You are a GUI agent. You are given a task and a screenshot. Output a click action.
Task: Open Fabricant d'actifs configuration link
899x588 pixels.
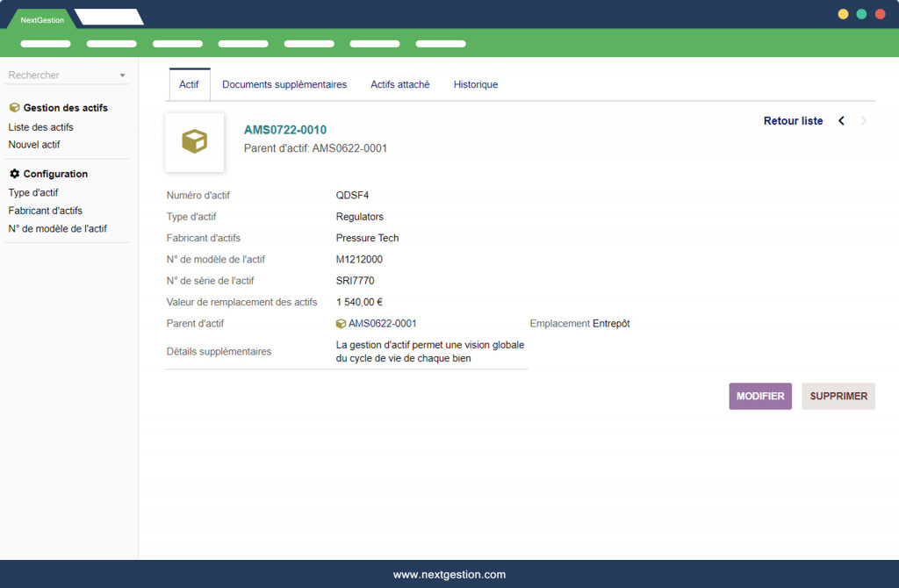[46, 211]
